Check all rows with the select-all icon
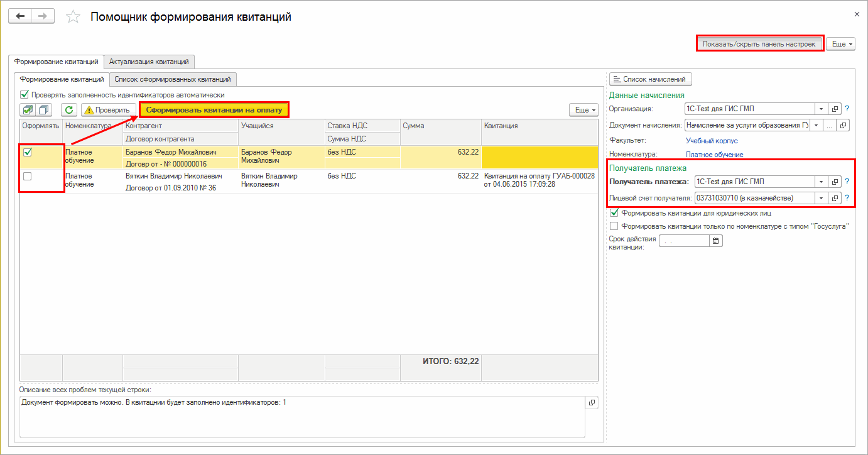The height and width of the screenshot is (455, 868). (29, 109)
